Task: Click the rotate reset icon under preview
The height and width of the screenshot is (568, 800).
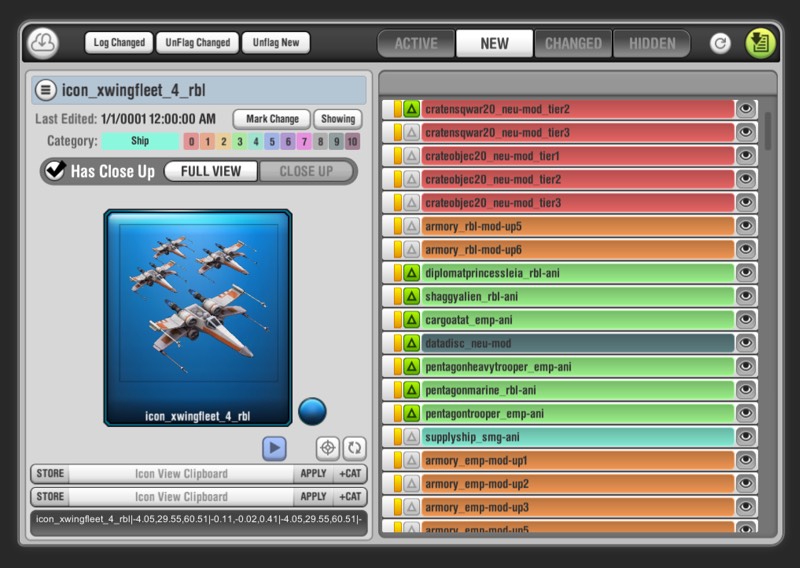Action: coord(354,448)
